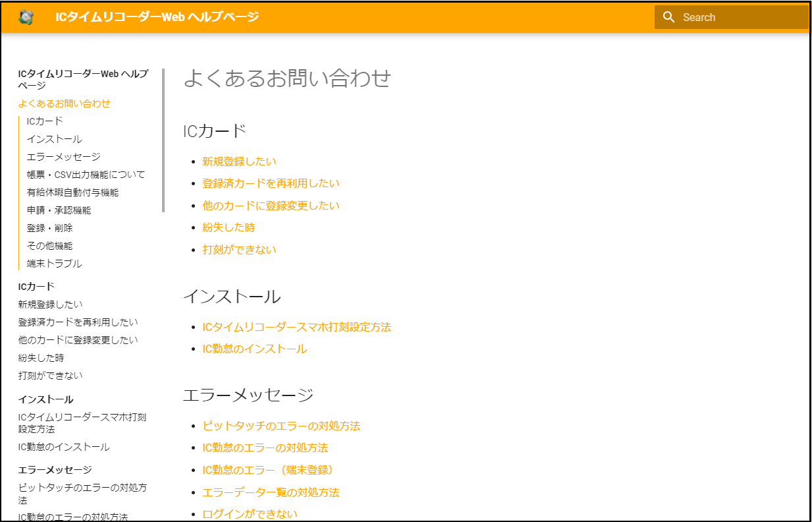The image size is (812, 522).
Task: Open main link ピットタッチのエラーの対処方法
Action: tap(282, 426)
